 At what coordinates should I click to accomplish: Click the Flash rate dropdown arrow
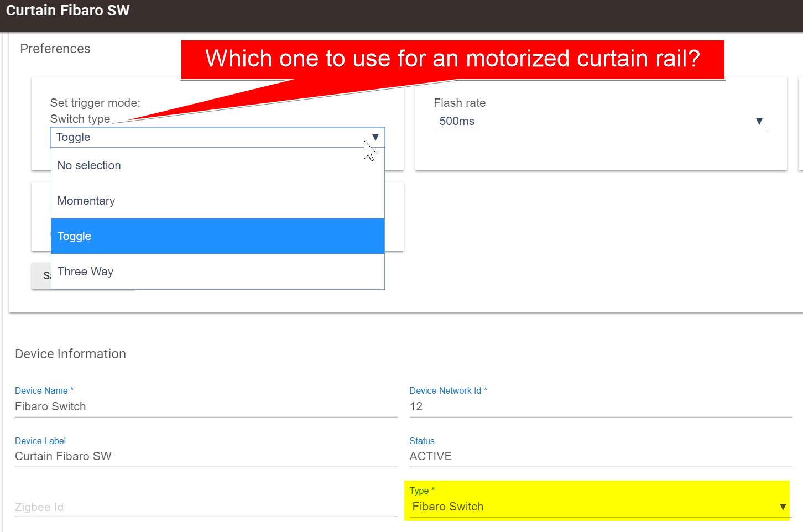(759, 121)
